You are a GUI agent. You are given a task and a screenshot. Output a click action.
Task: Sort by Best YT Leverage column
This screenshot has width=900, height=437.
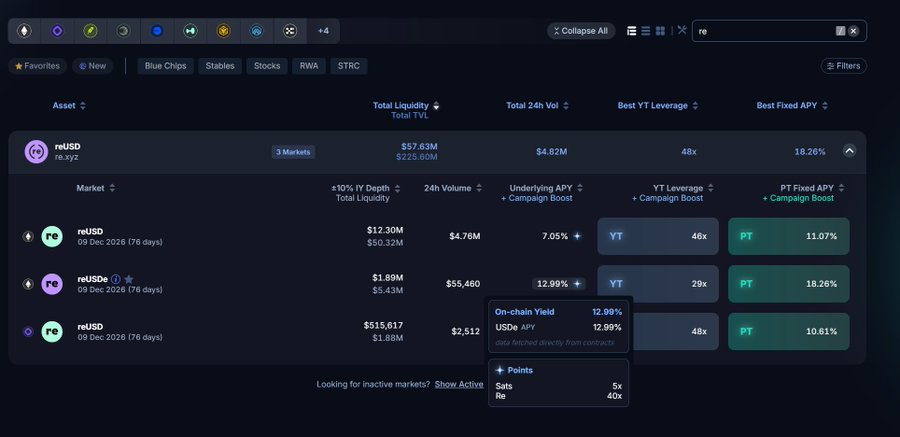(658, 106)
